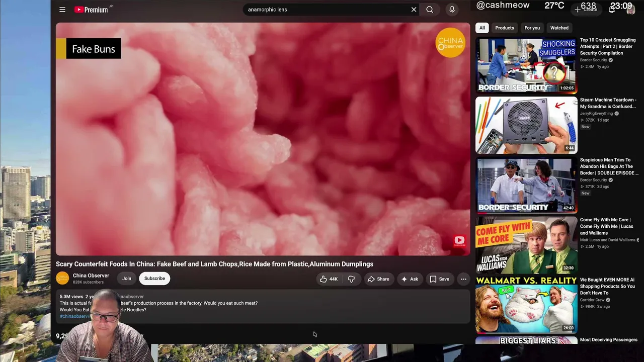Click title "Steam Machine Teardown - My Grandma is Confused"
The height and width of the screenshot is (362, 644).
tap(608, 103)
